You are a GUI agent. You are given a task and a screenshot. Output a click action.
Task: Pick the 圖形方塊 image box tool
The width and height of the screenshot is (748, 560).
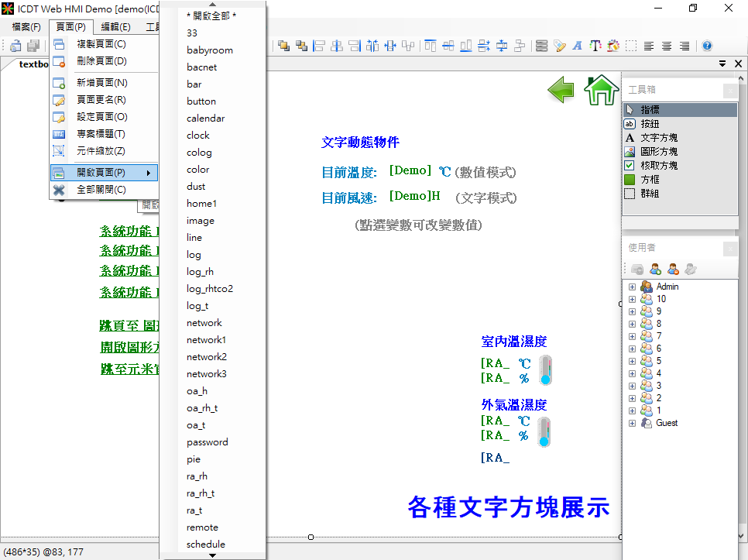pyautogui.click(x=658, y=152)
